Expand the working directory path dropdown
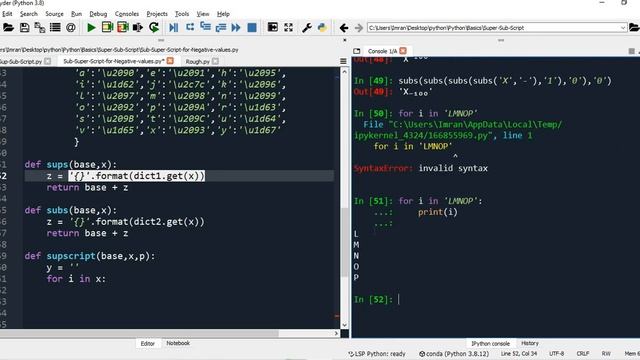The width and height of the screenshot is (640, 360). pyautogui.click(x=623, y=28)
